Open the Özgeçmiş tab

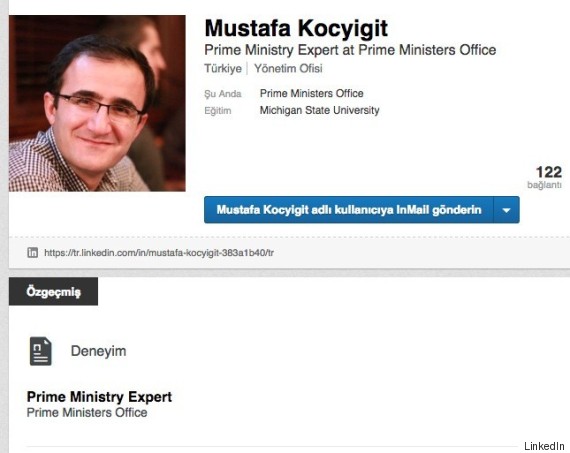[53, 292]
